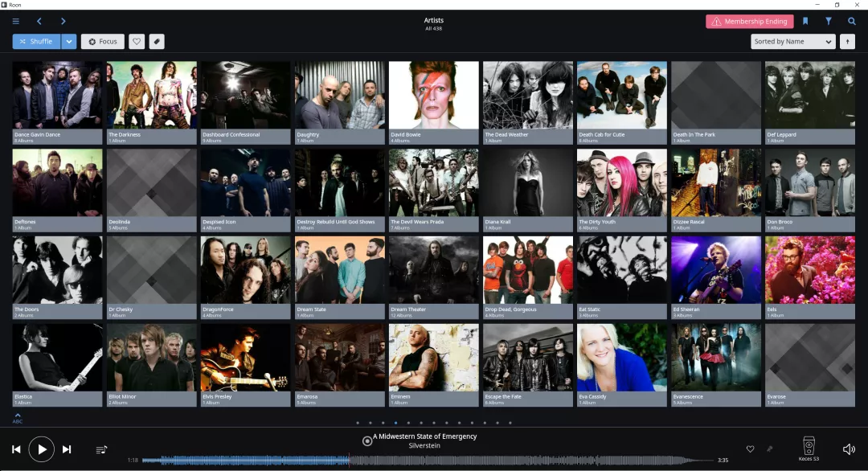
Task: Seek within the waveform progress bar
Action: click(428, 460)
